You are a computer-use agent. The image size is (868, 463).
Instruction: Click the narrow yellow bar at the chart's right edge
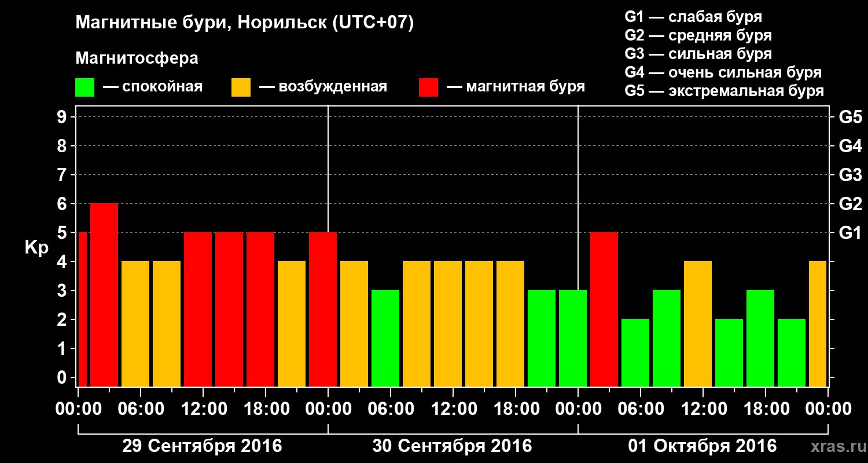coord(818,324)
